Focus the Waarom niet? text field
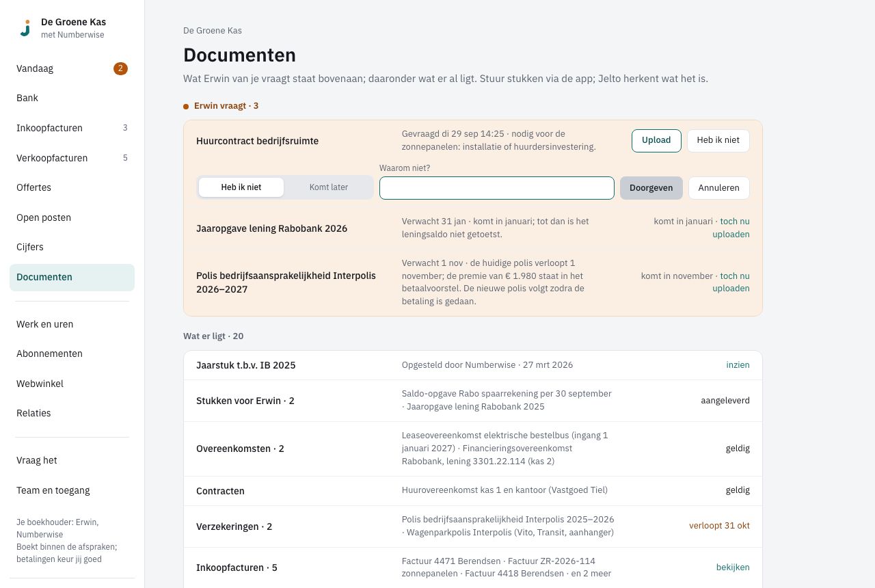875x588 pixels. 497,188
